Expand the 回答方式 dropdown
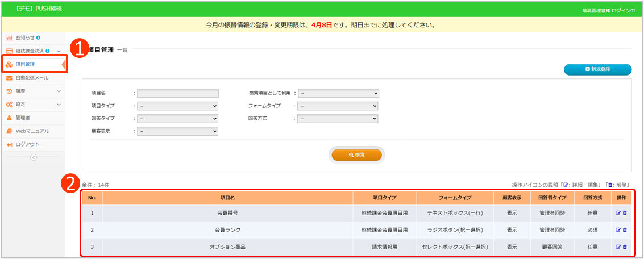Image resolution: width=644 pixels, height=259 pixels. pyautogui.click(x=338, y=119)
